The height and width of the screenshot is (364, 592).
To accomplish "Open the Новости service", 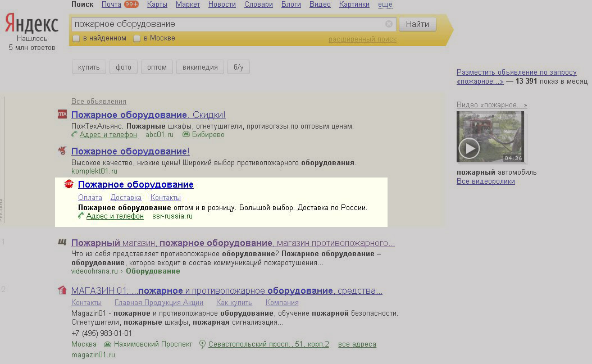I will point(222,4).
